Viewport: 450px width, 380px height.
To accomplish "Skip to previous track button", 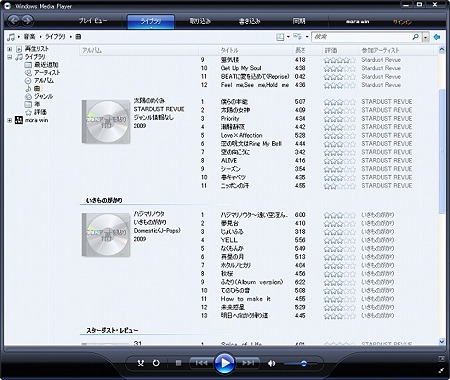I will pos(201,363).
